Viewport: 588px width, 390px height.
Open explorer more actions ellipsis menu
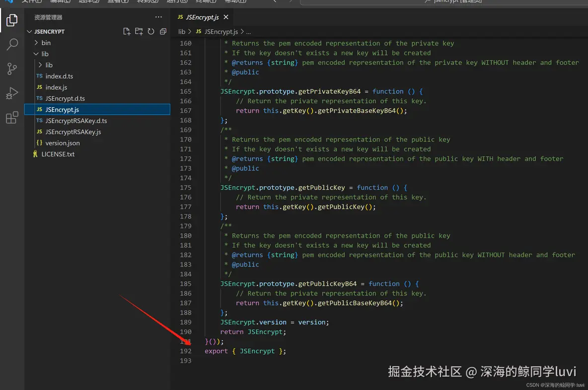(x=158, y=17)
